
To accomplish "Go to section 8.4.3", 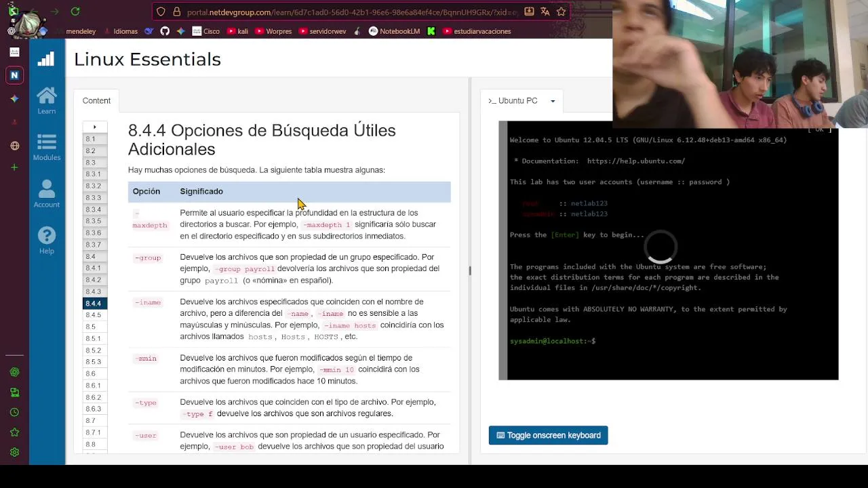I will 95,291.
